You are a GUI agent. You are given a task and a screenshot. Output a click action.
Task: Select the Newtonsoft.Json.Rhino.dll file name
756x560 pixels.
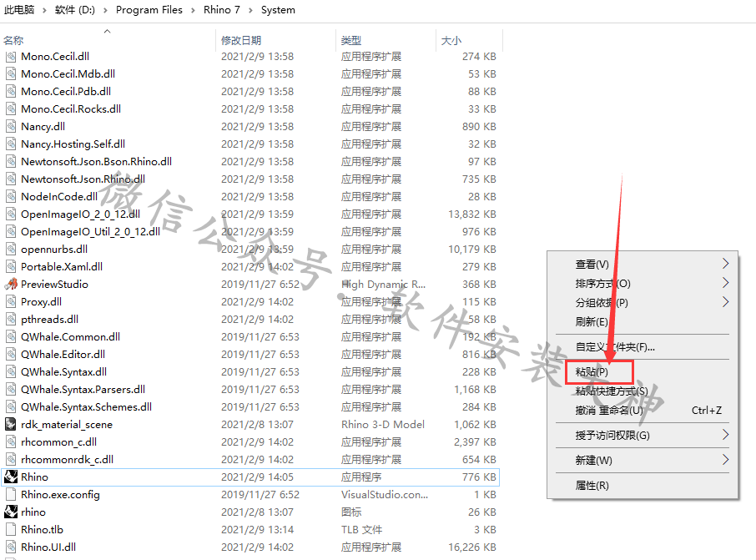83,179
